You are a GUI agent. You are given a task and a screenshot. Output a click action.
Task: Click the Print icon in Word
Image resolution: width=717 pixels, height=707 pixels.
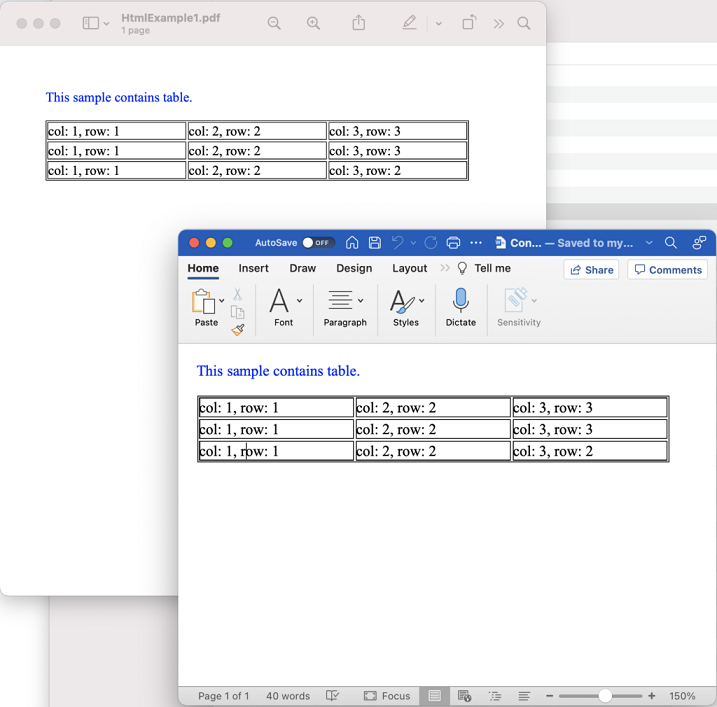pyautogui.click(x=453, y=243)
